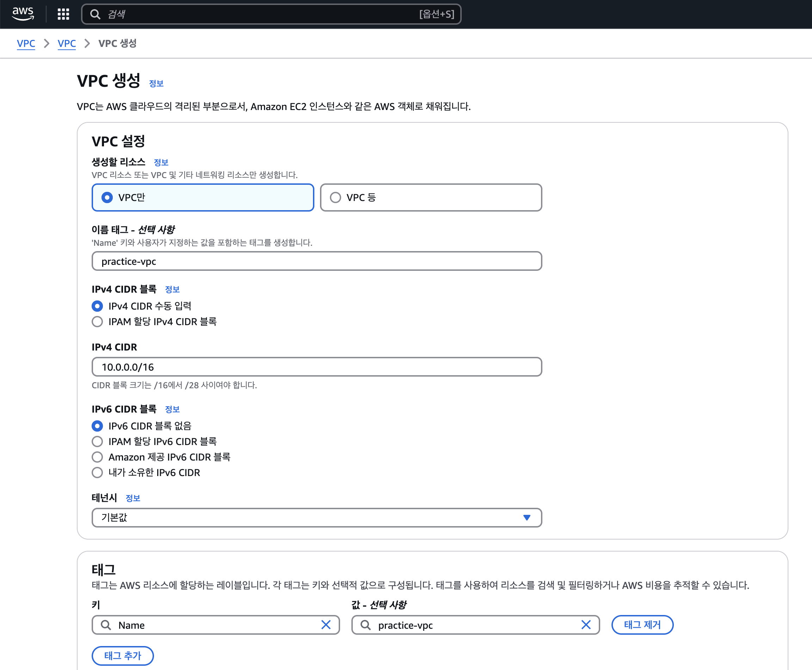Click the 이름 태그 practice-vpc input field
The image size is (812, 670).
click(316, 261)
